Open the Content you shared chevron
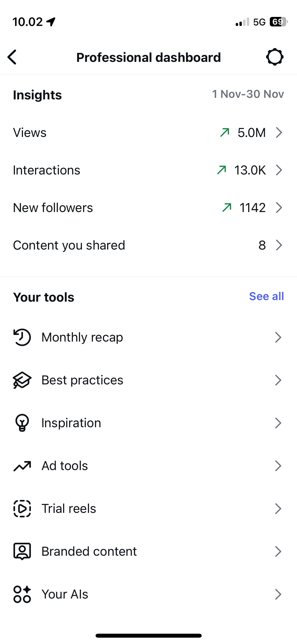 coord(279,245)
